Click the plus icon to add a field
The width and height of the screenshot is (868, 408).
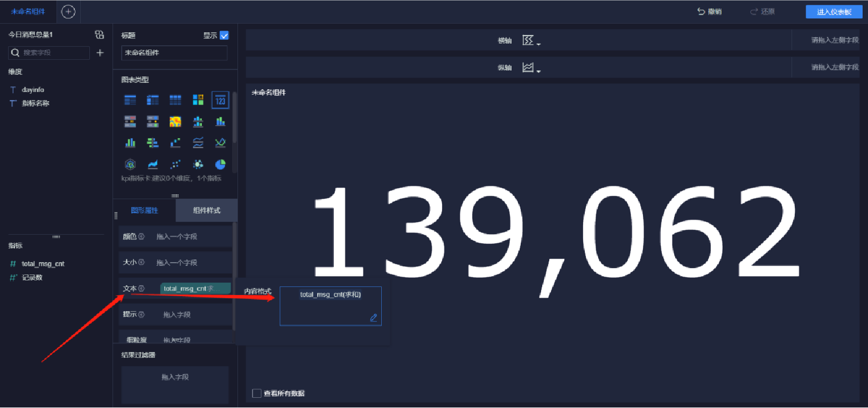coord(100,53)
